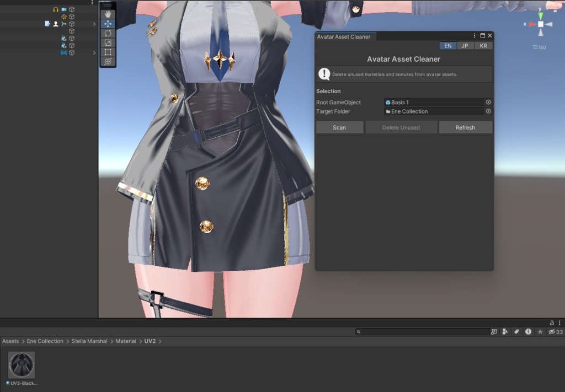This screenshot has height=392, width=565.
Task: Click the center cube of scene gizmo
Action: pos(541,24)
